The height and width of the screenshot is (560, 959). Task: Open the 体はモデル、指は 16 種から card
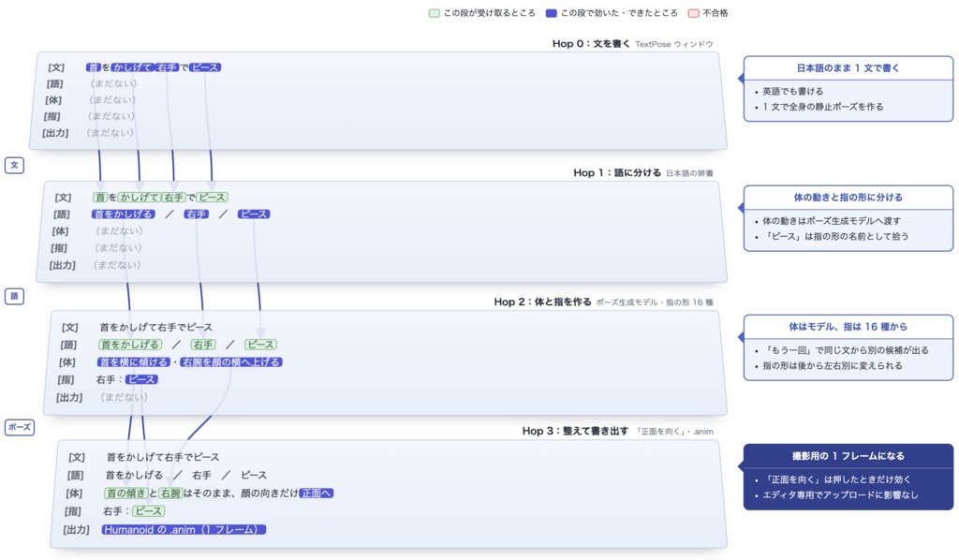[x=848, y=347]
